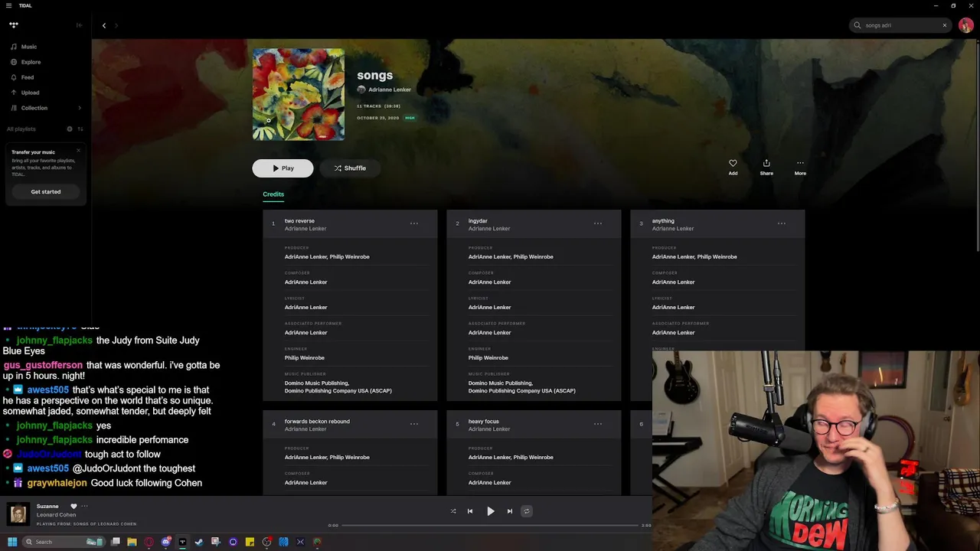This screenshot has width=980, height=551.
Task: Sort playlists with the sort arrows icon
Action: [80, 129]
